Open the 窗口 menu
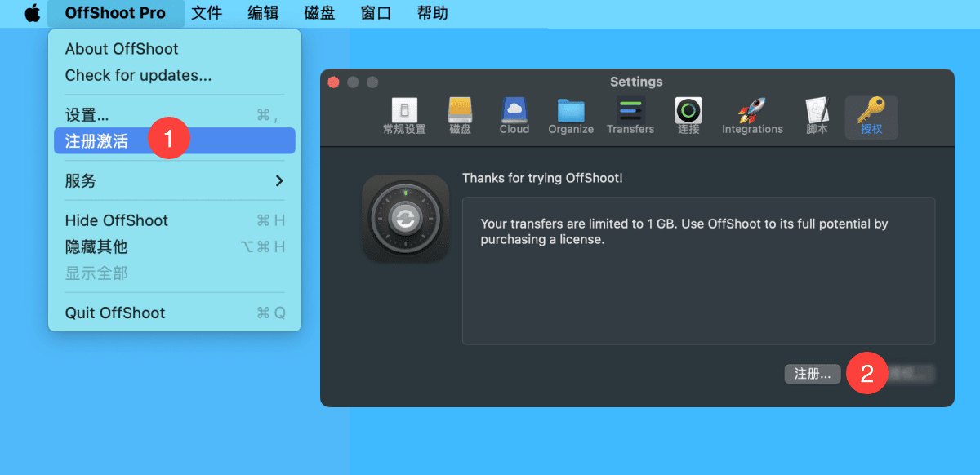Image resolution: width=980 pixels, height=475 pixels. pyautogui.click(x=376, y=13)
